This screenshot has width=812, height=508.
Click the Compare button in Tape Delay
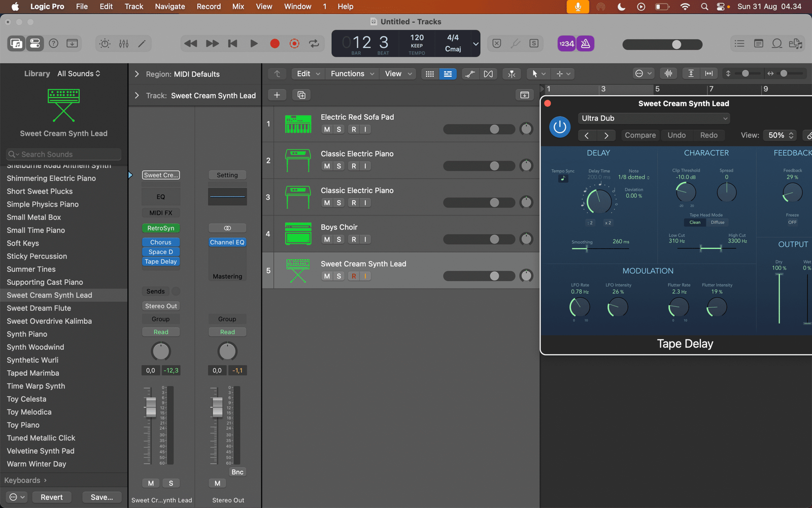pyautogui.click(x=639, y=135)
